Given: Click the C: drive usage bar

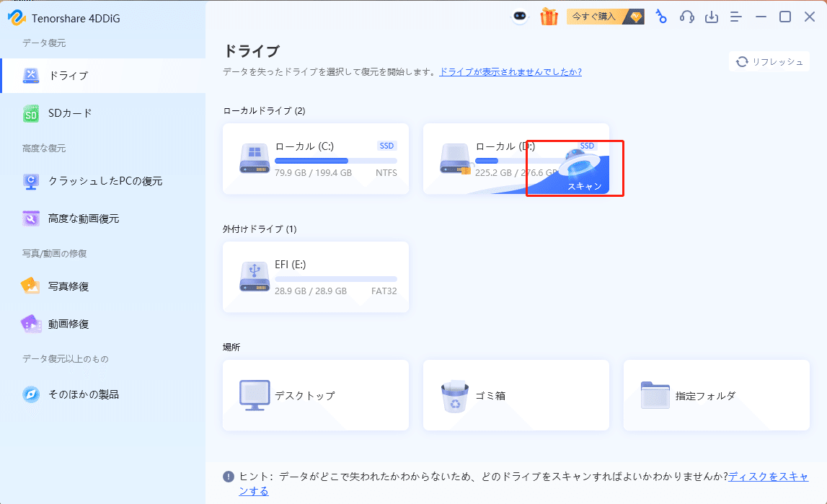Looking at the screenshot, I should coord(336,161).
